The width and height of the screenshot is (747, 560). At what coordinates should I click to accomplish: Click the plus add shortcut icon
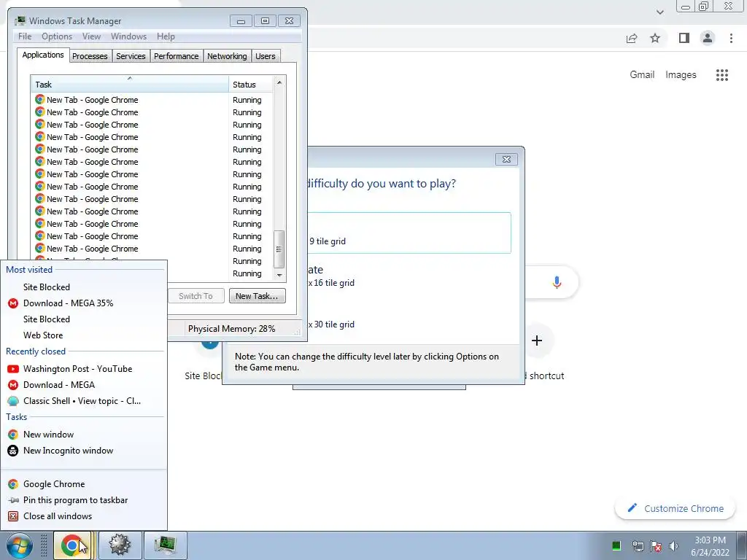[x=537, y=341]
